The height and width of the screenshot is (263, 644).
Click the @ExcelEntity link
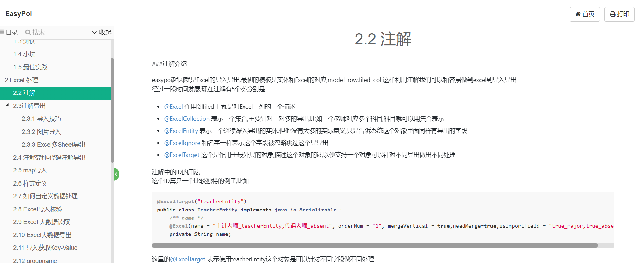coord(181,131)
